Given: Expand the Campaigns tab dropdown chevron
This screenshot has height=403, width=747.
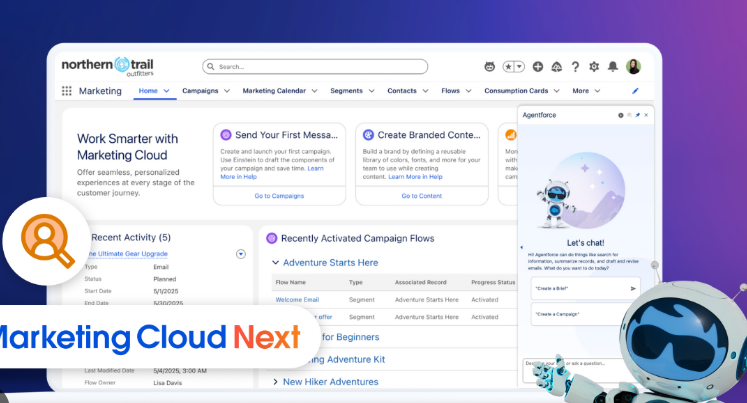Looking at the screenshot, I should [227, 91].
